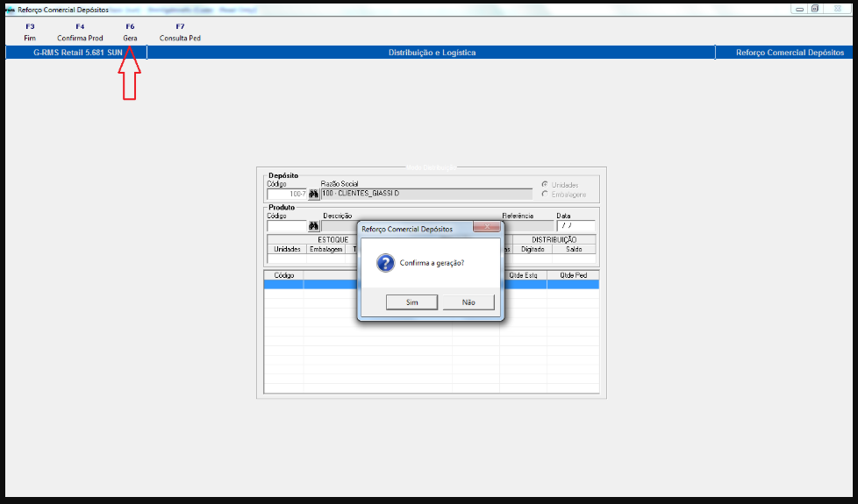Click the DISTRIBUIÇÃO header cell
This screenshot has width=858, height=504.
pos(554,240)
